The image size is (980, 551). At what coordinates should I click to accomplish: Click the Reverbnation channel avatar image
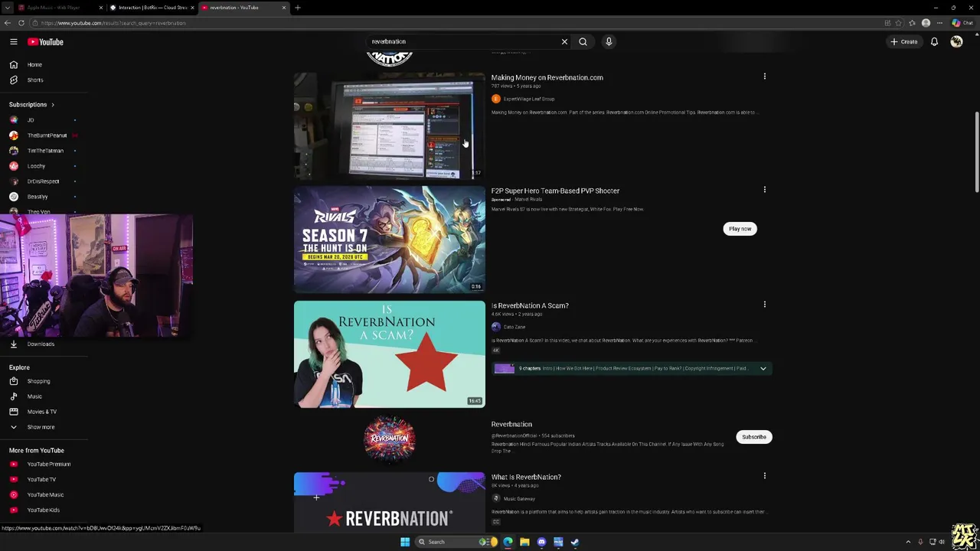click(x=390, y=439)
